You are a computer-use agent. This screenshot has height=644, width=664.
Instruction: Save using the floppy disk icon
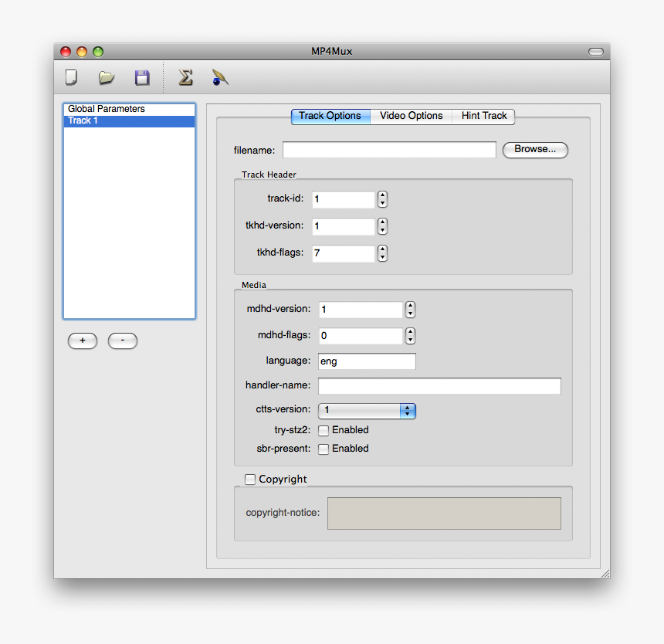pos(142,77)
